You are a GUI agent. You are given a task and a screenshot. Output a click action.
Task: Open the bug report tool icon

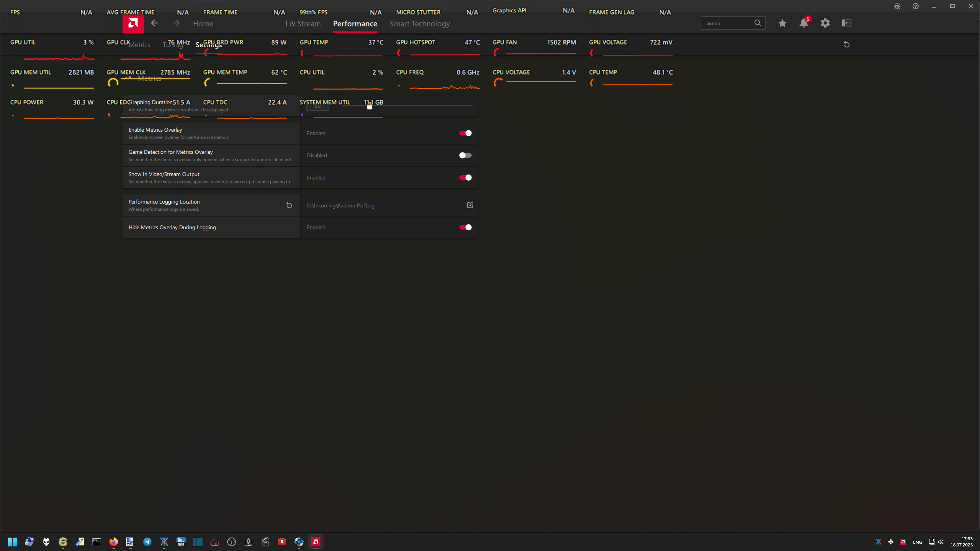pyautogui.click(x=897, y=6)
